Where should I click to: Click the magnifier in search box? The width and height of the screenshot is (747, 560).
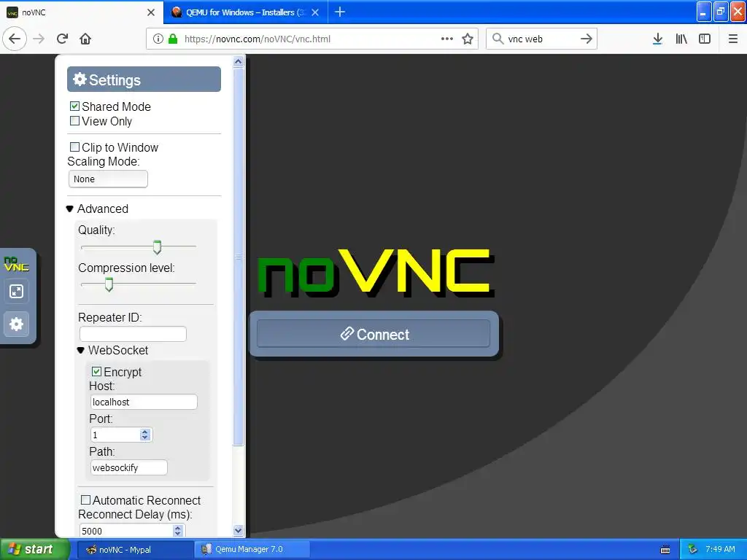498,39
